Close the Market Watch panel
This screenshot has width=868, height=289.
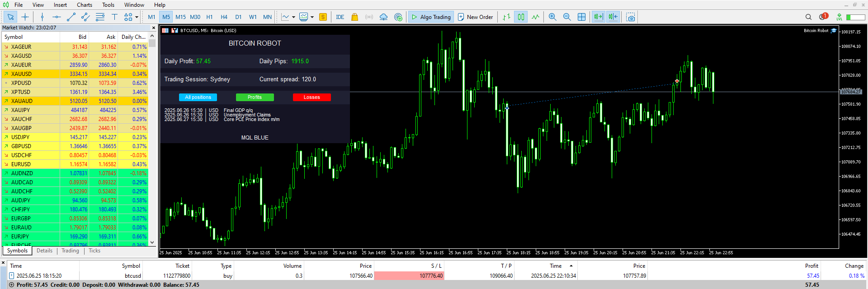[153, 28]
